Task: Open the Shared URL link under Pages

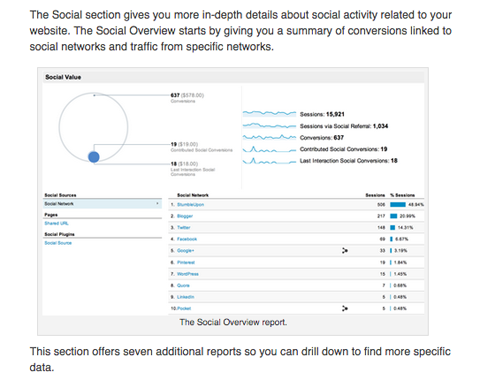Action: point(56,223)
